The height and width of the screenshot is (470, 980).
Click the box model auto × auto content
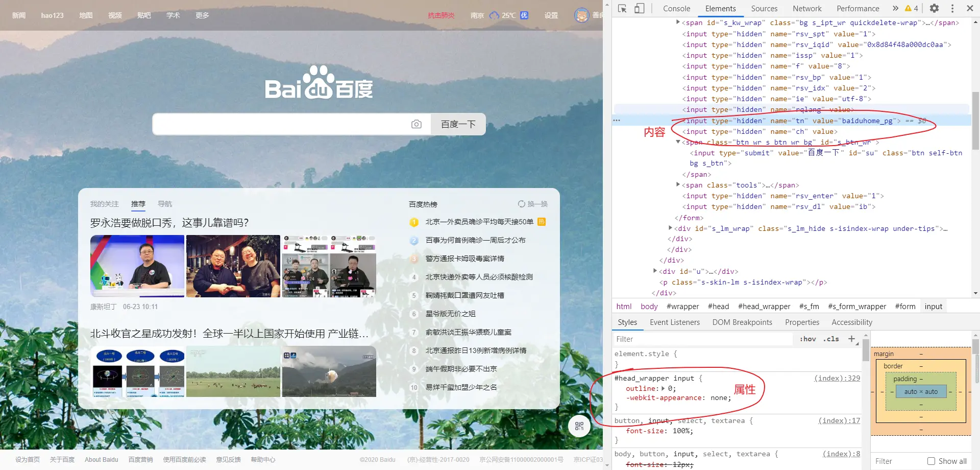[x=921, y=392]
